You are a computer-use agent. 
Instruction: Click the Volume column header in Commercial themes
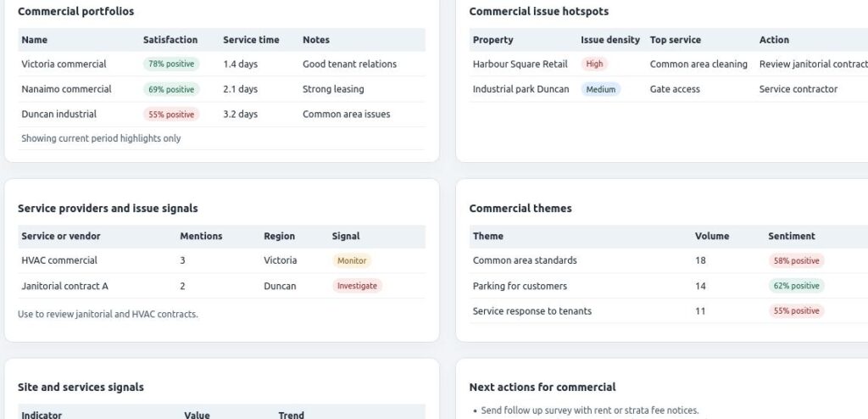(x=711, y=236)
